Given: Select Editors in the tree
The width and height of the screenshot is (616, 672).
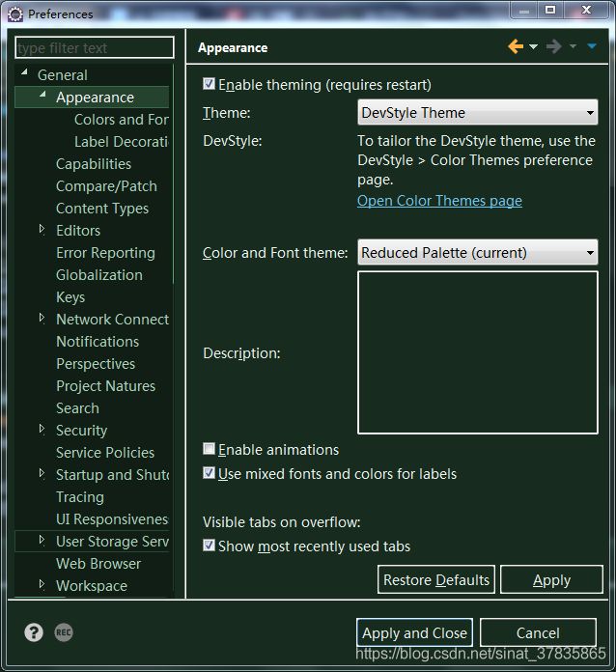Looking at the screenshot, I should [x=78, y=231].
